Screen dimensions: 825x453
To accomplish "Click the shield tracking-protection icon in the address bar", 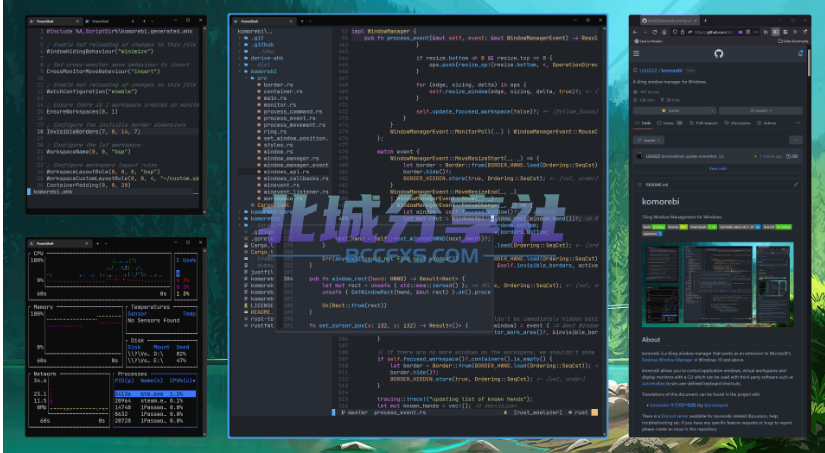I will [x=675, y=32].
